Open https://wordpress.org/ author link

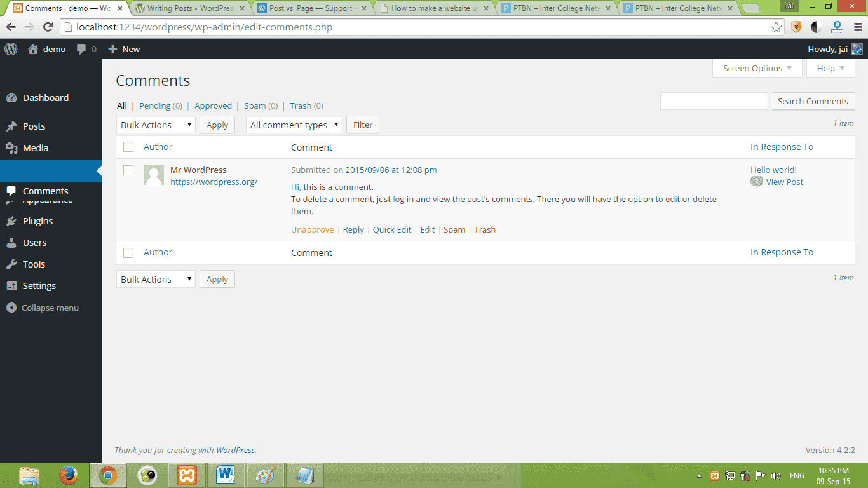click(x=214, y=182)
